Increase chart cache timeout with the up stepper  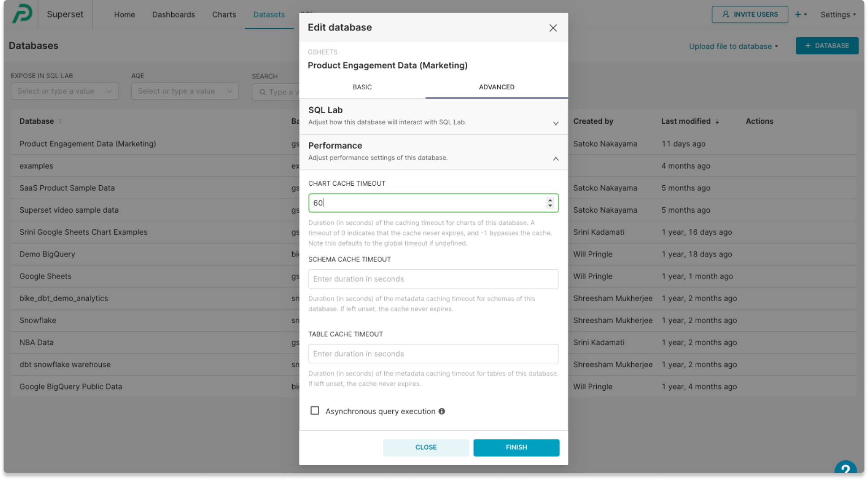click(550, 201)
